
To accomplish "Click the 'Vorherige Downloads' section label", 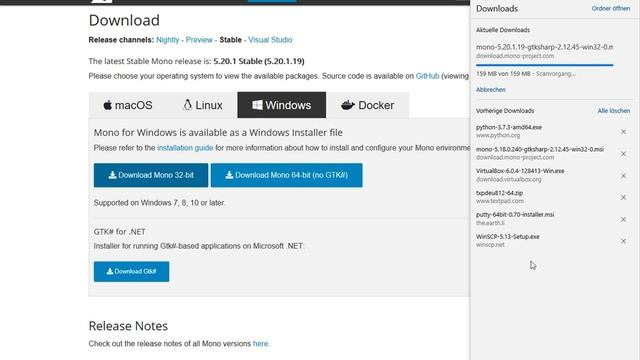I will click(505, 111).
